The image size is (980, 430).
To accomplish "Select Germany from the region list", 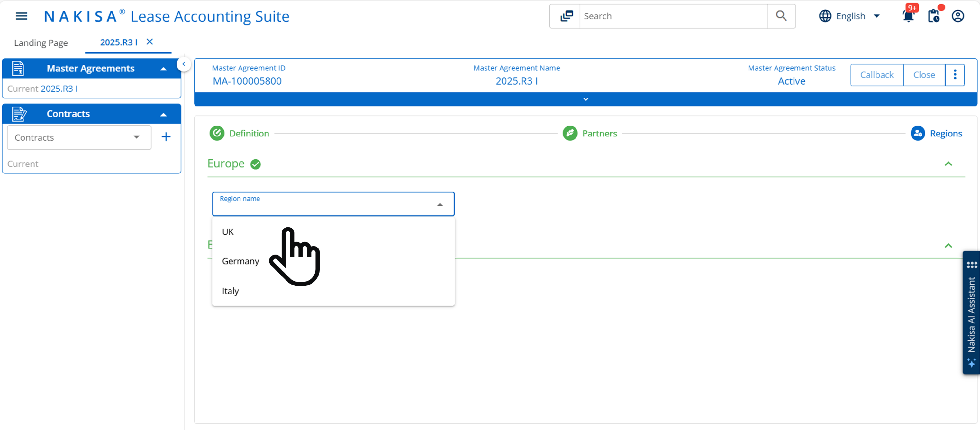I will pyautogui.click(x=240, y=261).
